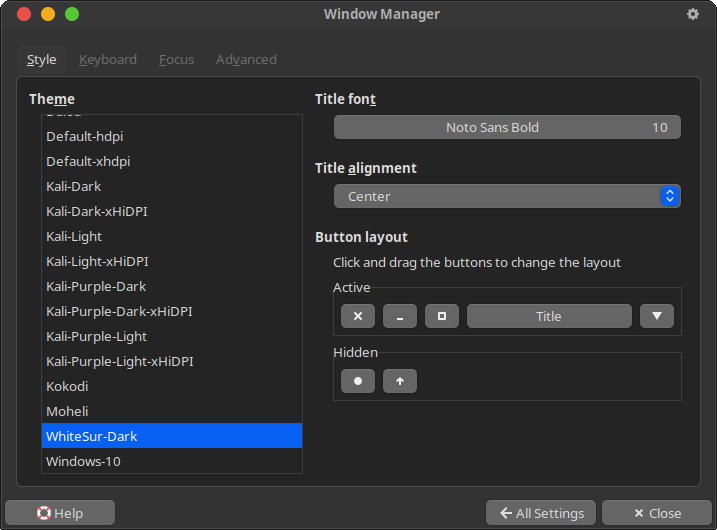This screenshot has width=717, height=530.
Task: Select the Kali-Purple-Dark-xHiDPI theme
Action: (172, 311)
